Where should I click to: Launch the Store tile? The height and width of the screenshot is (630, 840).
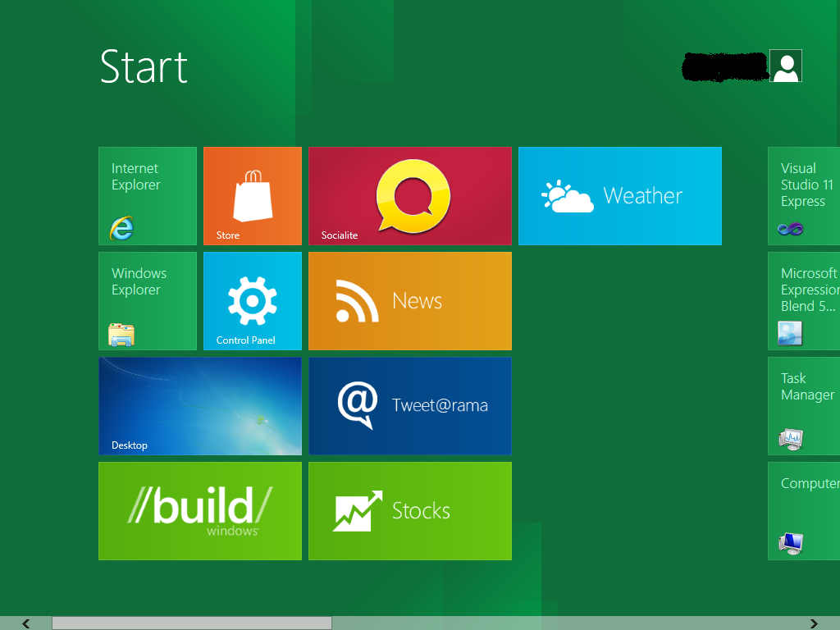253,196
